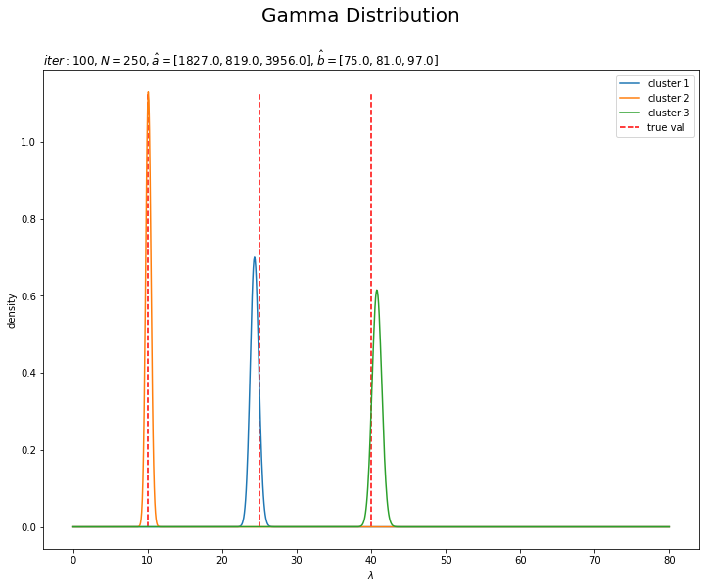Click the y-axis tick label 0.2
The height and width of the screenshot is (588, 706).
(28, 451)
